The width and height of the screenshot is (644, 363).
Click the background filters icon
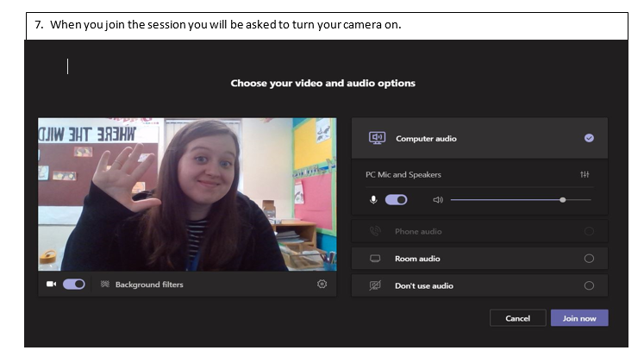105,284
